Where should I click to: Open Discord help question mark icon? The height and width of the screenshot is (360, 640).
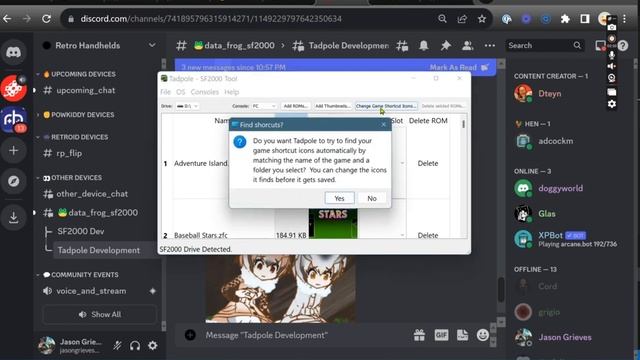pos(623,46)
